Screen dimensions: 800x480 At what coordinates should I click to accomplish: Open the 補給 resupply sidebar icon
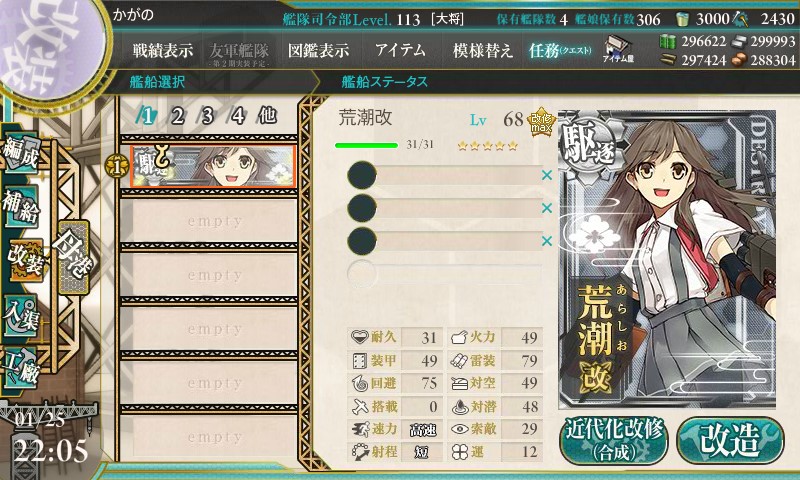pos(21,206)
